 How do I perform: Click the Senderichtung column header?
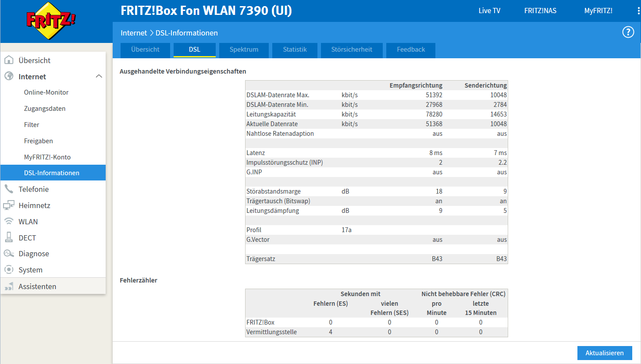coord(485,85)
